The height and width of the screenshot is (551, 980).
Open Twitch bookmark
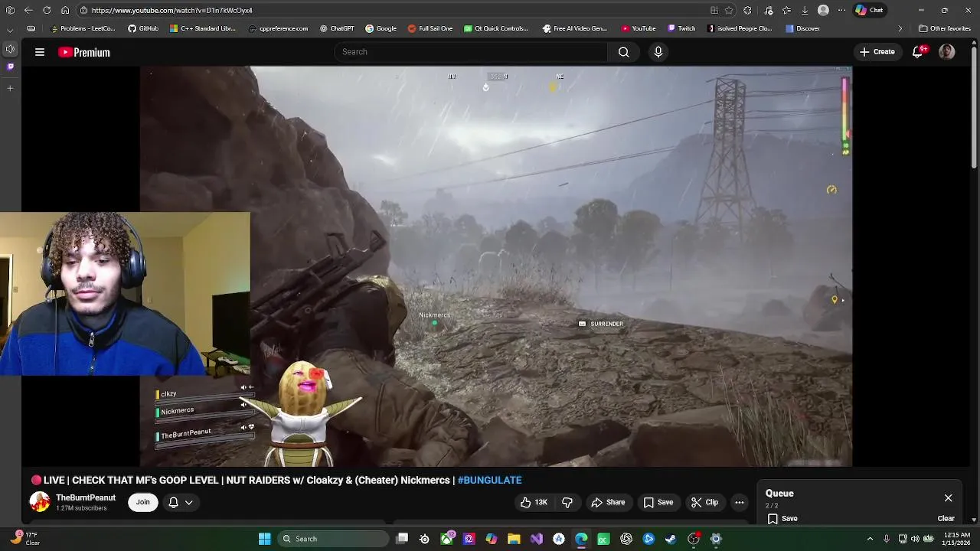(x=681, y=28)
